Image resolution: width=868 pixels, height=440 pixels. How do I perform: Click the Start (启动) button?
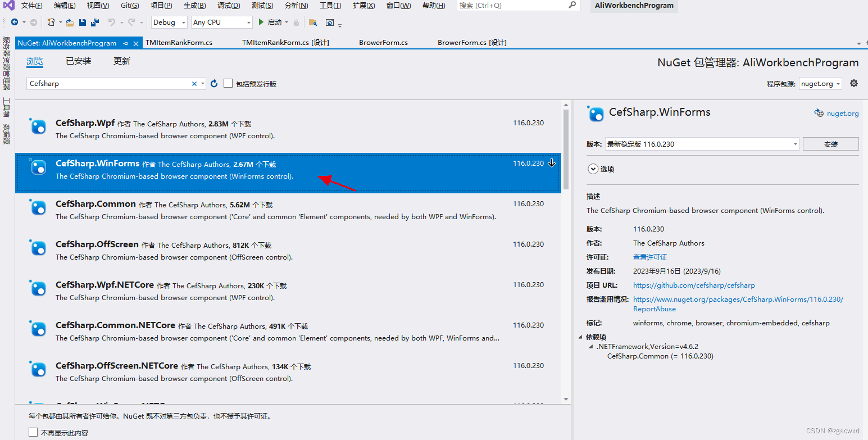[273, 22]
